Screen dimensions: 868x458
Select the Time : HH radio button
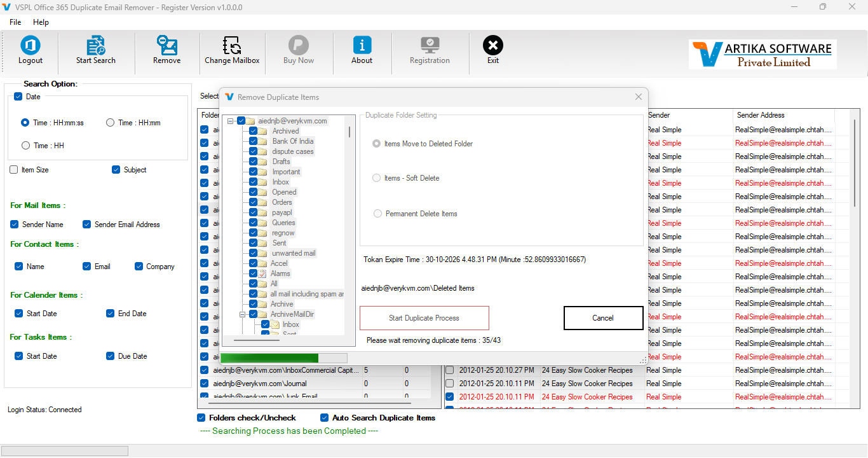point(26,146)
